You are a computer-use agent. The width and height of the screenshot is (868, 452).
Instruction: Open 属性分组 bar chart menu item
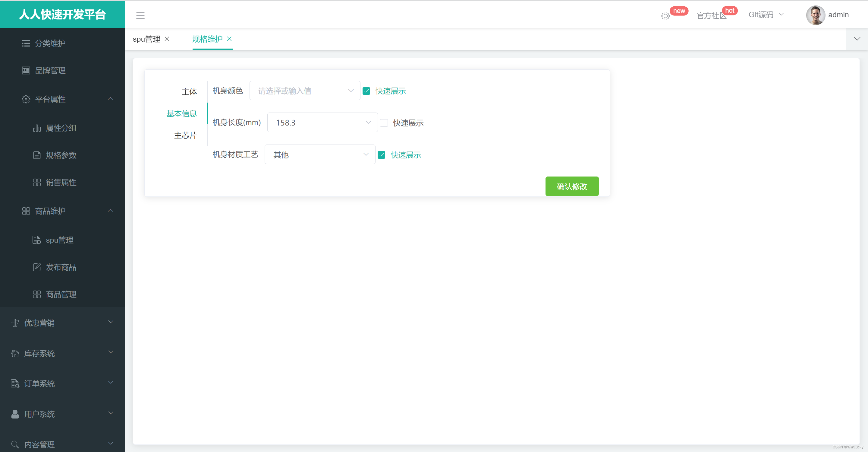(x=61, y=128)
